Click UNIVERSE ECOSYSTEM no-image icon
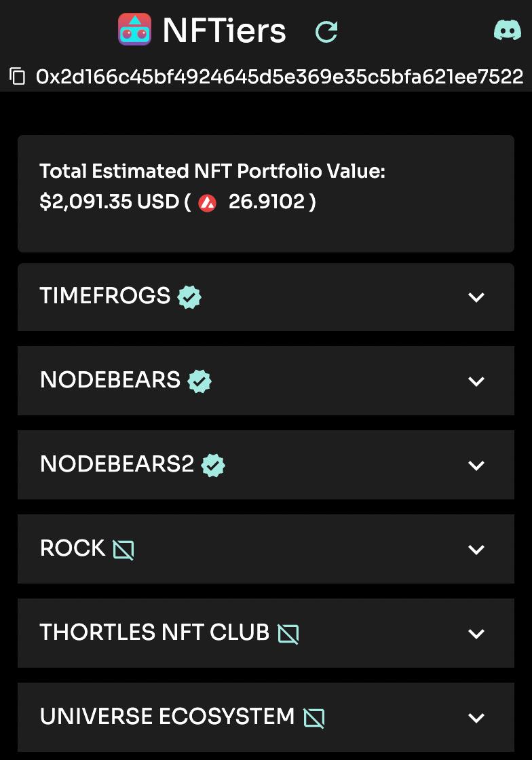Image resolution: width=532 pixels, height=760 pixels. click(x=314, y=718)
